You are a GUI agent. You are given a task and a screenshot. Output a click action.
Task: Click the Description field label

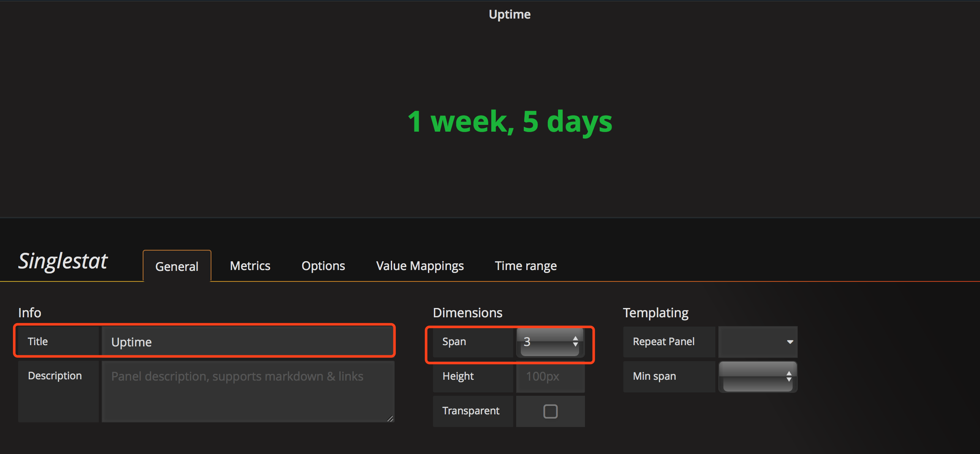coord(55,376)
